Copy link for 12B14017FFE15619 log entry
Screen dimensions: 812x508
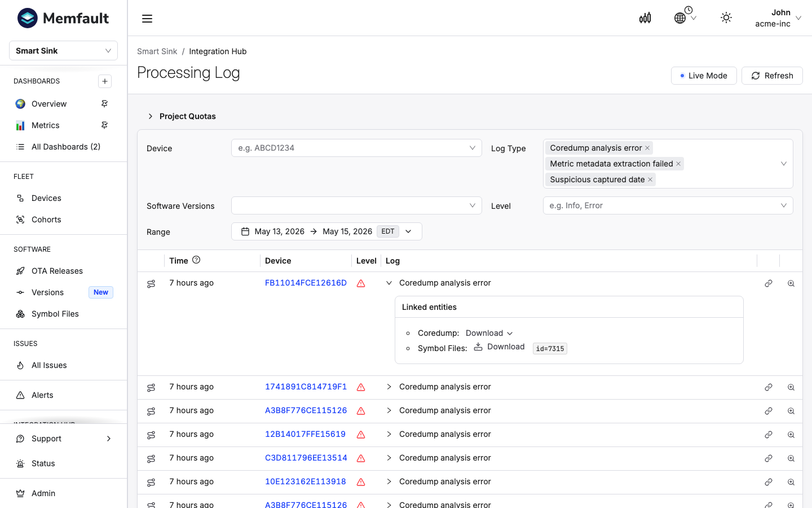[769, 435]
